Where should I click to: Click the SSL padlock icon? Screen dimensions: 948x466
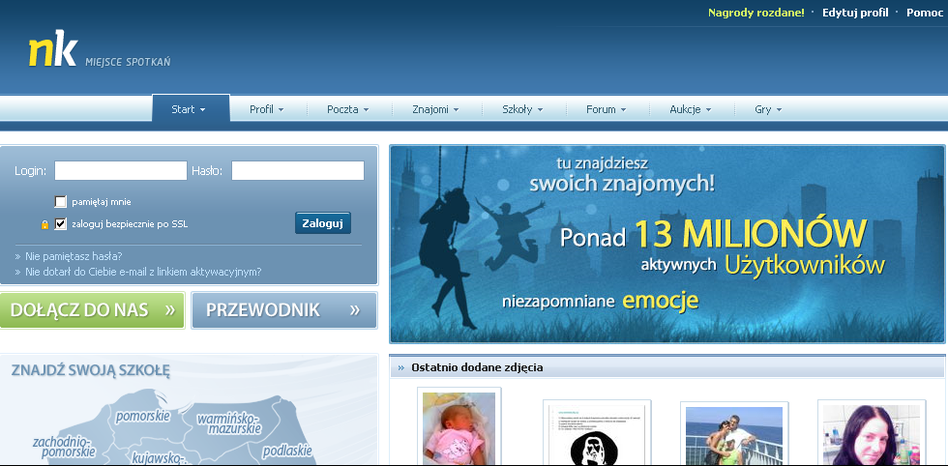(x=44, y=225)
